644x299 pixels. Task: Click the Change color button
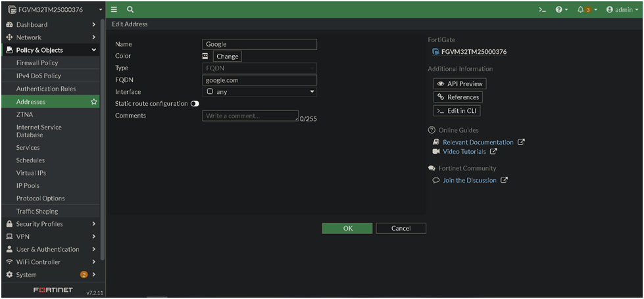tap(228, 57)
